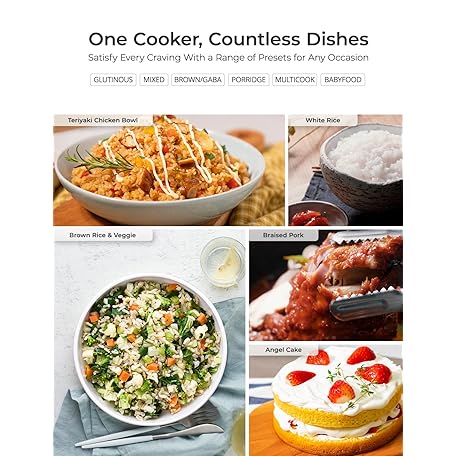
Task: Open the Braised Pork photo
Action: pyautogui.click(x=326, y=285)
